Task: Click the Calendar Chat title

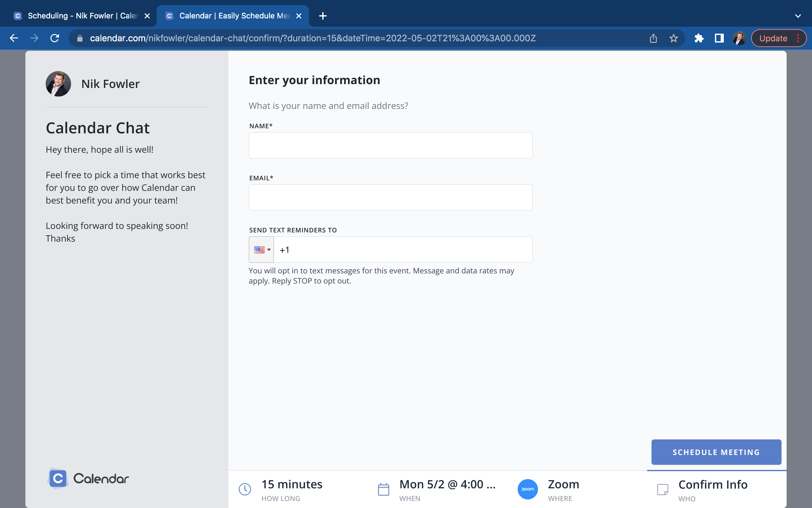Action: [98, 128]
